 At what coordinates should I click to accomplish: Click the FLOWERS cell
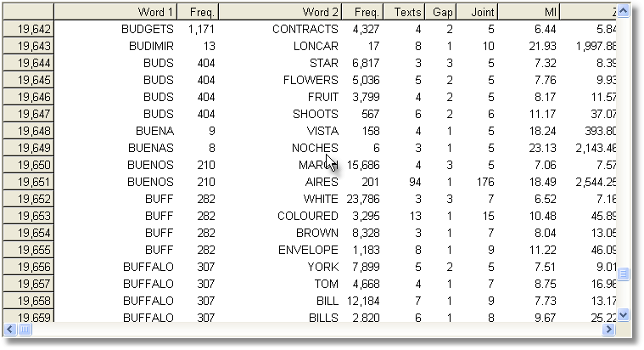(311, 80)
